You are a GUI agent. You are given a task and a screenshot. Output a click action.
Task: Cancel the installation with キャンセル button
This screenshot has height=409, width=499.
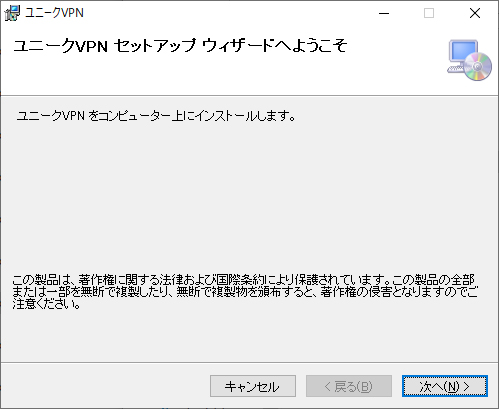[x=253, y=386]
